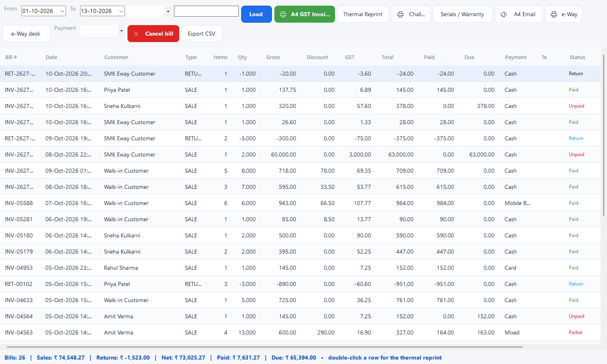Click the horizontal scrollbar below the table
This screenshot has height=364, width=607.
point(265,347)
